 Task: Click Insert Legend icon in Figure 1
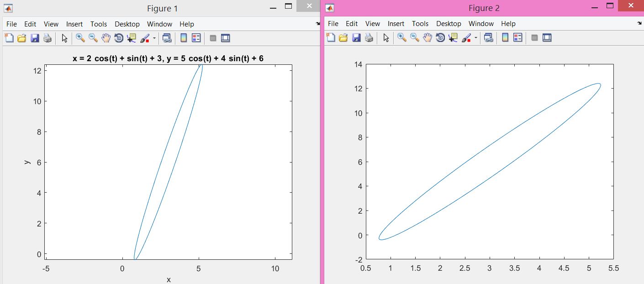click(196, 38)
